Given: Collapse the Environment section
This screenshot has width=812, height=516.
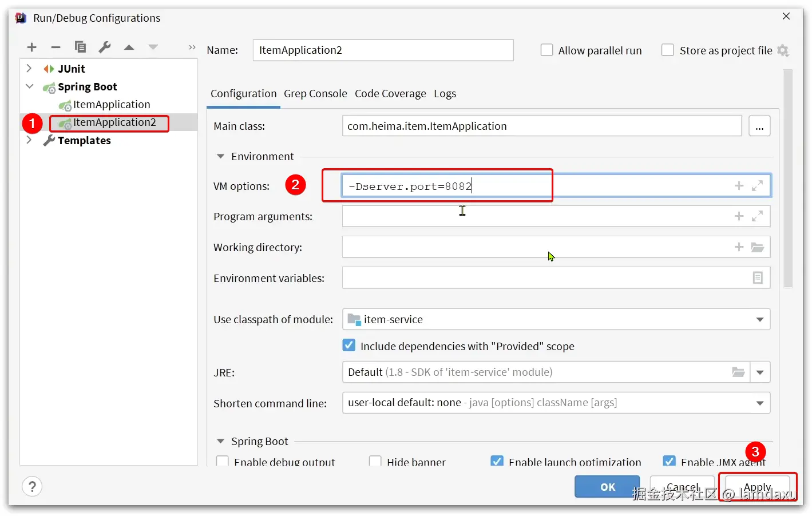Looking at the screenshot, I should pyautogui.click(x=220, y=157).
